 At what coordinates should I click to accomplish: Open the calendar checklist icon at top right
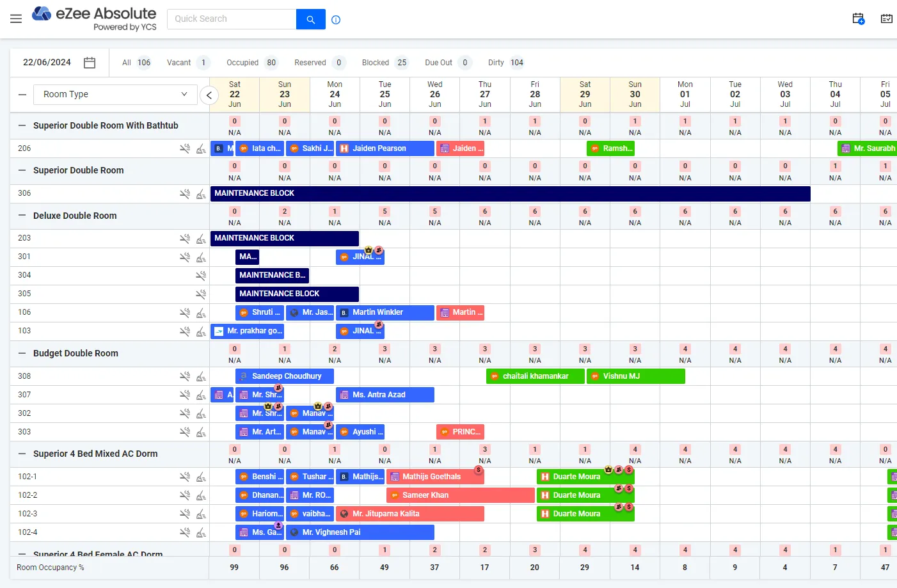coord(886,19)
